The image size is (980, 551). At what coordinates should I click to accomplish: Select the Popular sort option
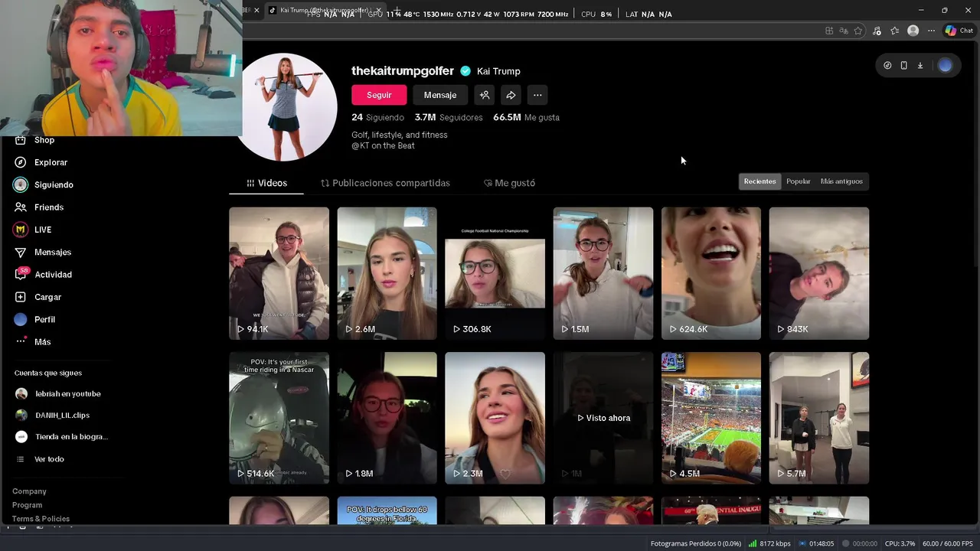798,181
